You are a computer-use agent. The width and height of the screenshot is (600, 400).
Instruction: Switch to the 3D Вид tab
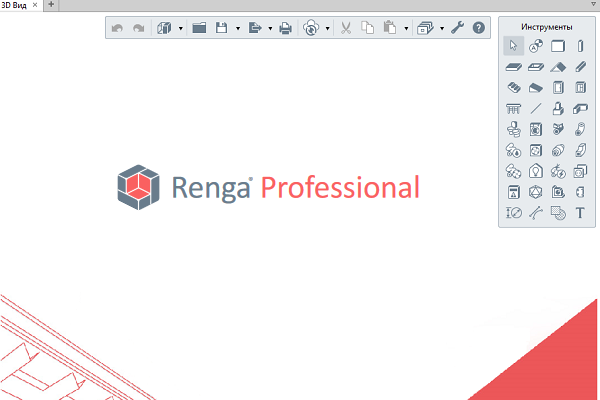14,5
